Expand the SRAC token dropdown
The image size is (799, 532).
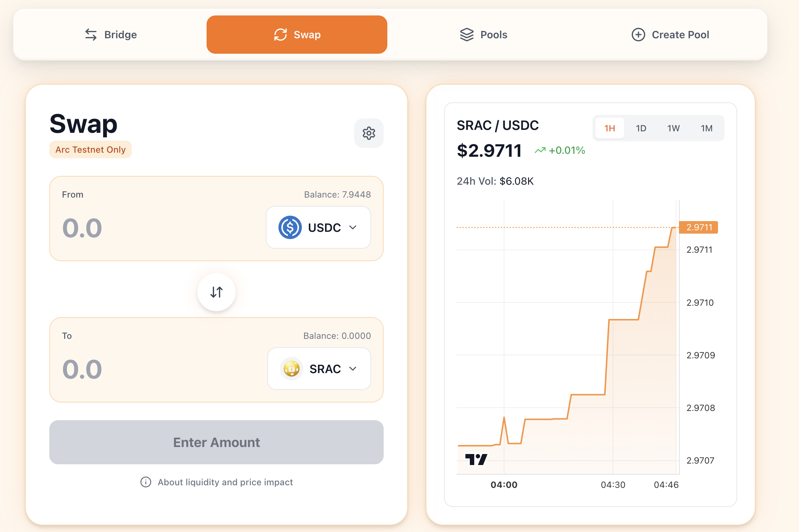click(x=353, y=369)
